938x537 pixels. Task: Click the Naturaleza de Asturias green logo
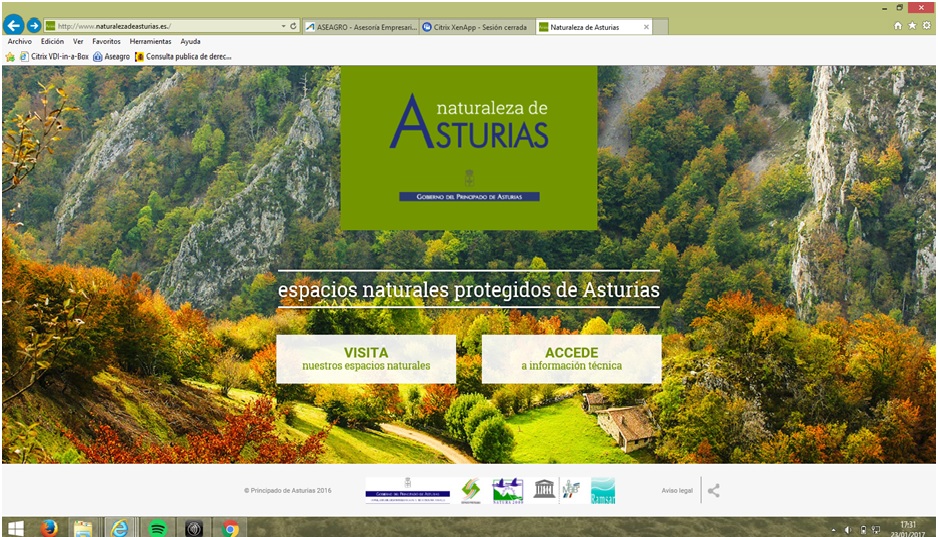pos(469,148)
